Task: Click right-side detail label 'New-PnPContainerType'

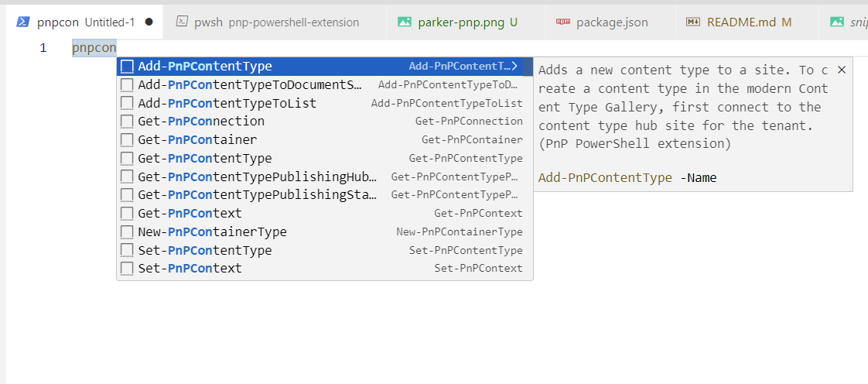Action: click(460, 232)
